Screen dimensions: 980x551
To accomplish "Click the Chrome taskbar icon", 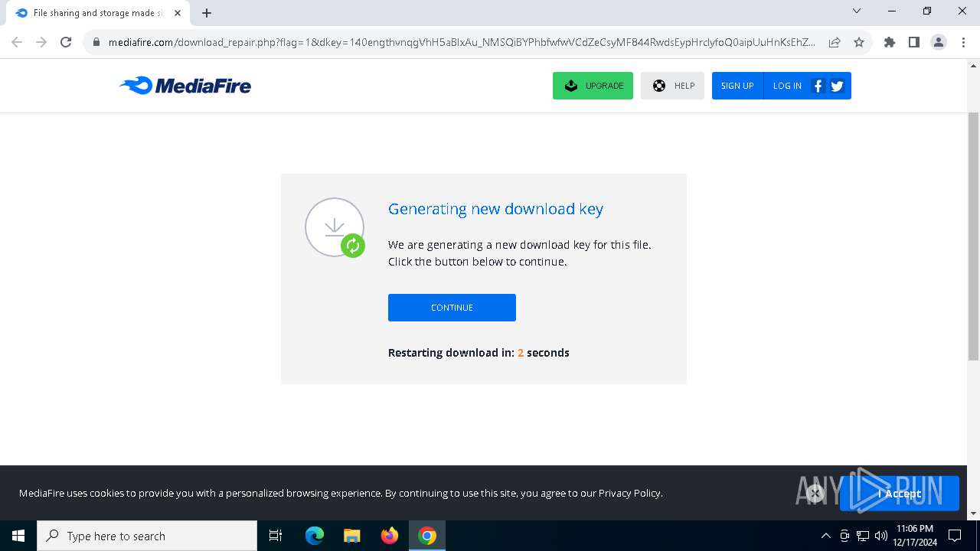I will click(427, 536).
